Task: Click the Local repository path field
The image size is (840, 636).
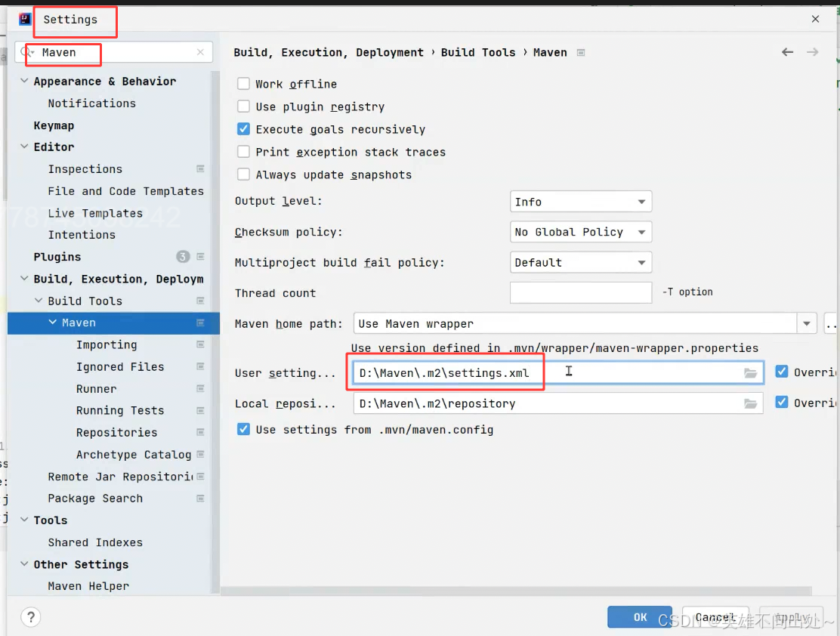Action: tap(558, 403)
